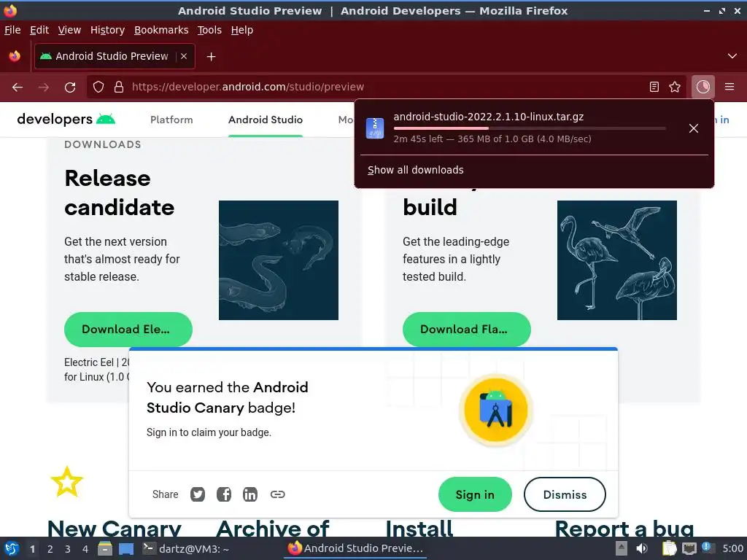
Task: Switch to workspace 4
Action: [85, 549]
